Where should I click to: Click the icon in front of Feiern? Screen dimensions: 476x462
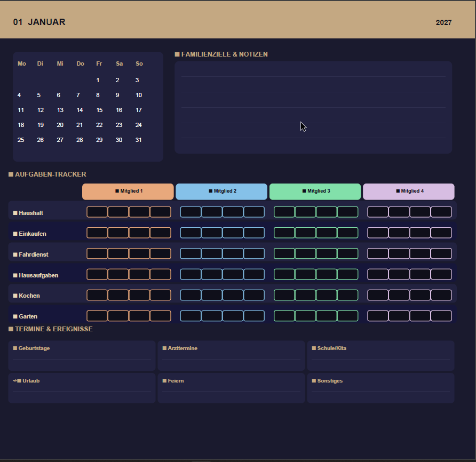(164, 381)
